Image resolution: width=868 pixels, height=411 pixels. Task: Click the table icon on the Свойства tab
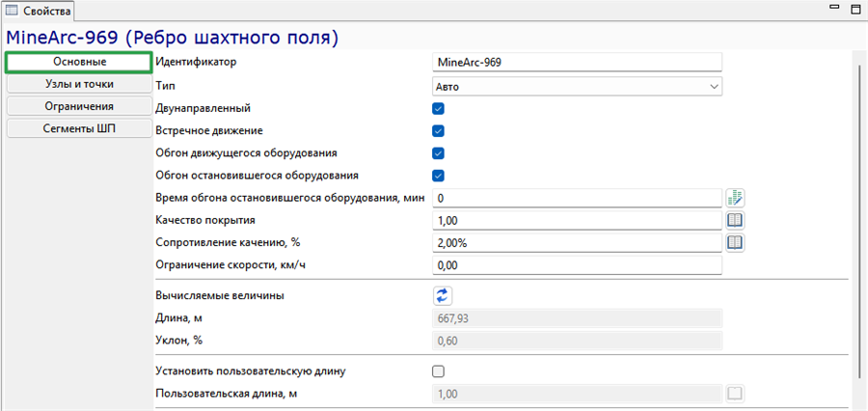click(x=11, y=10)
